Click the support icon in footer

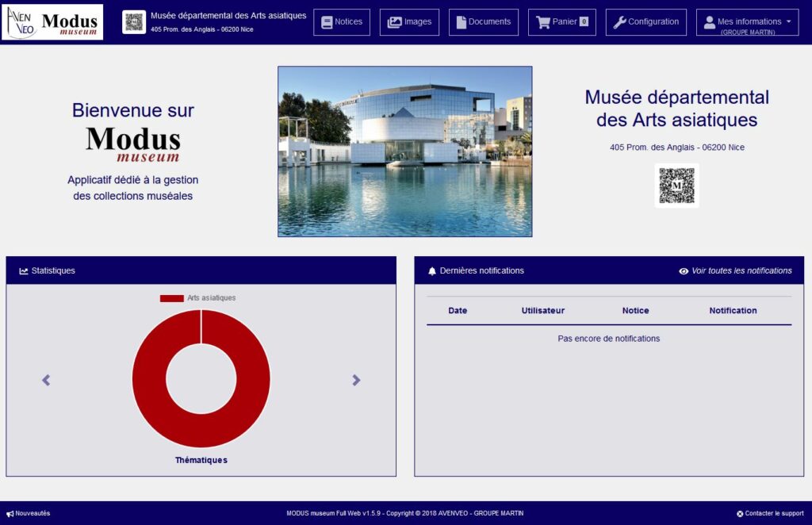point(740,514)
